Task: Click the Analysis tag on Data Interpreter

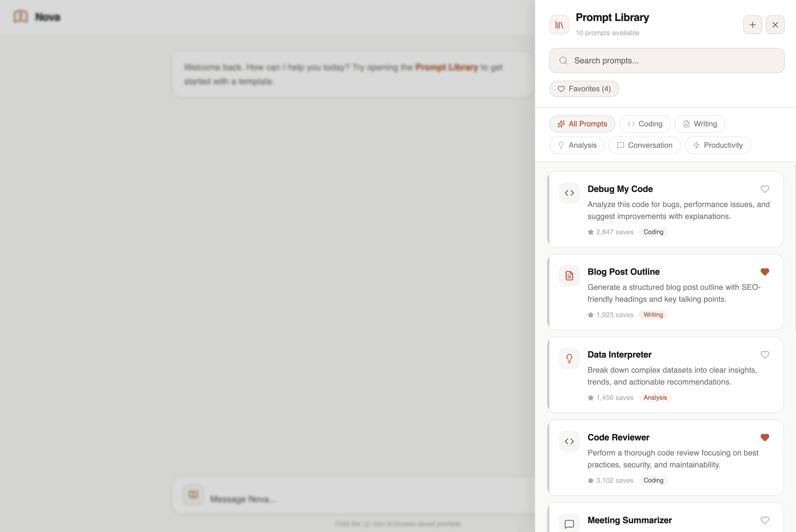Action: point(655,398)
